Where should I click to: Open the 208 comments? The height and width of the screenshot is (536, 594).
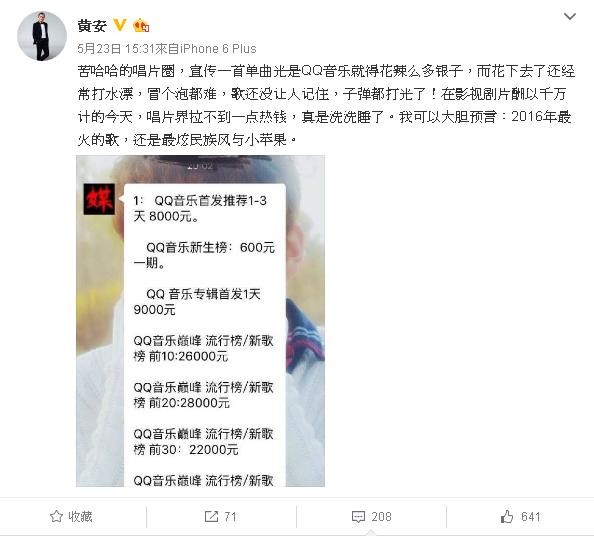tap(381, 517)
